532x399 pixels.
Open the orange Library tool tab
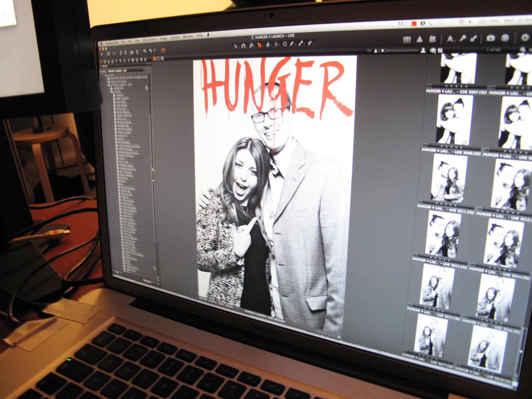[101, 62]
